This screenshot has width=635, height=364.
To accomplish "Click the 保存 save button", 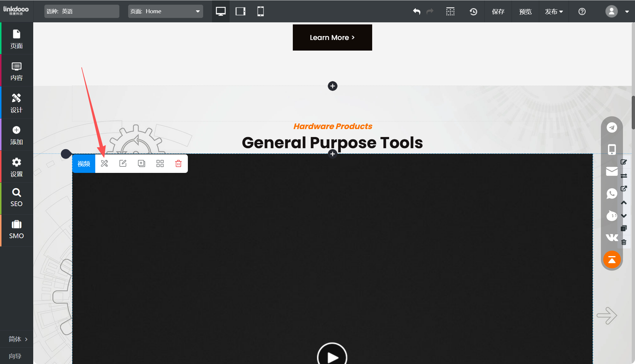I will (x=498, y=11).
